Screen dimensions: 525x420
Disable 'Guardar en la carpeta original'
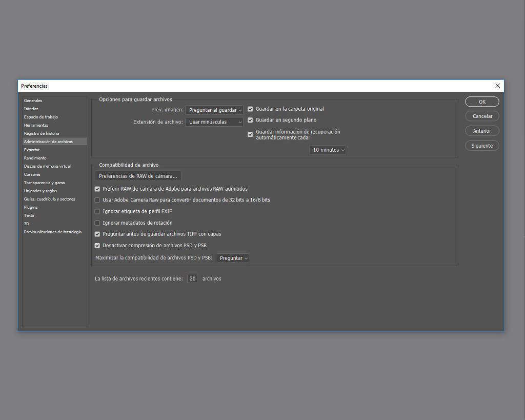pyautogui.click(x=250, y=109)
